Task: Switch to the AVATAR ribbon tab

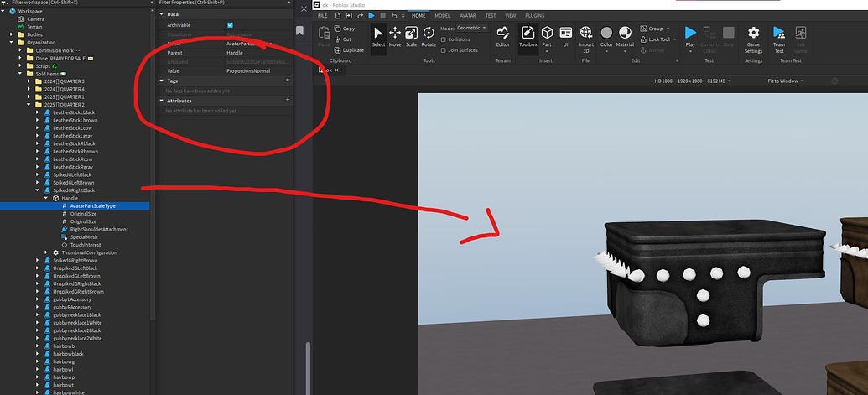Action: [x=468, y=15]
